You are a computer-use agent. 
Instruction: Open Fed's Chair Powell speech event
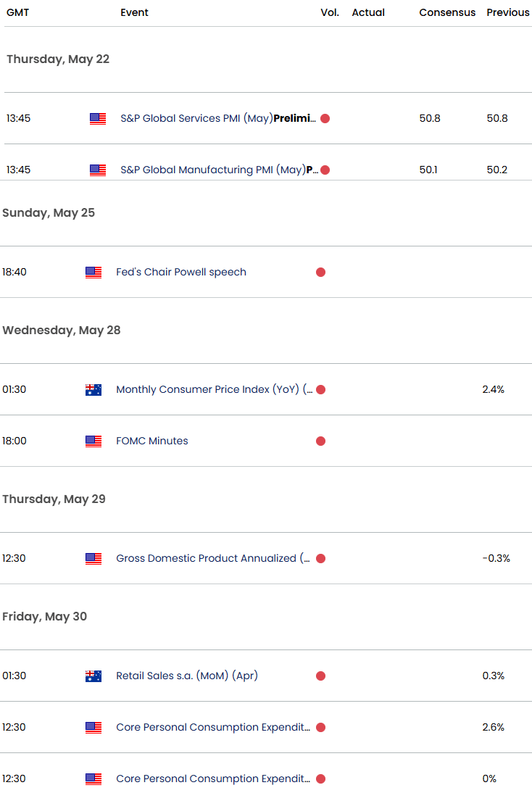coord(181,272)
